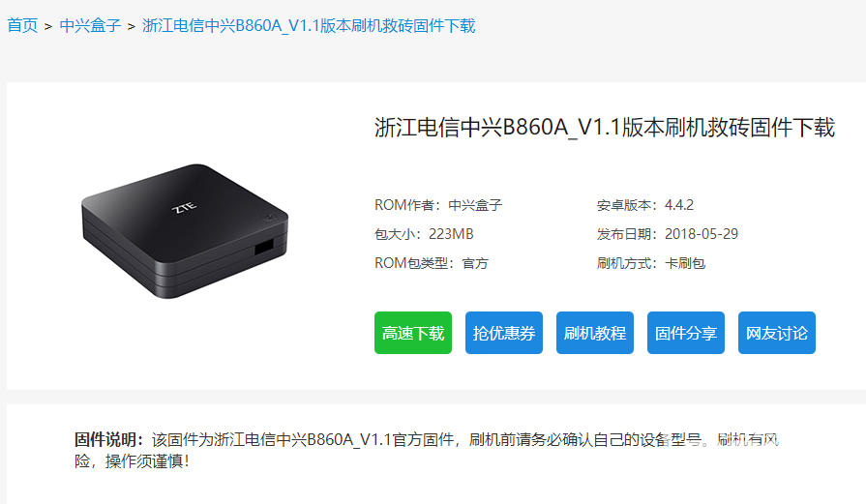The width and height of the screenshot is (866, 504).
Task: Click the ROM包类型 官方 entry
Action: [432, 263]
